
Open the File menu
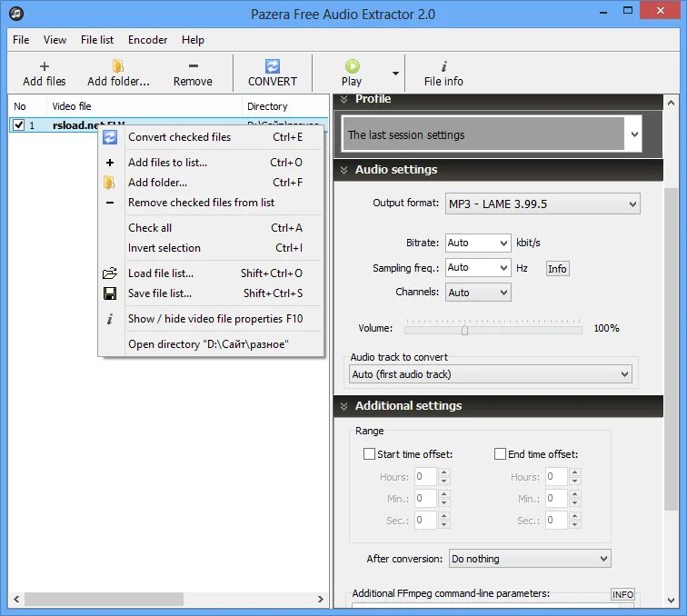[21, 40]
